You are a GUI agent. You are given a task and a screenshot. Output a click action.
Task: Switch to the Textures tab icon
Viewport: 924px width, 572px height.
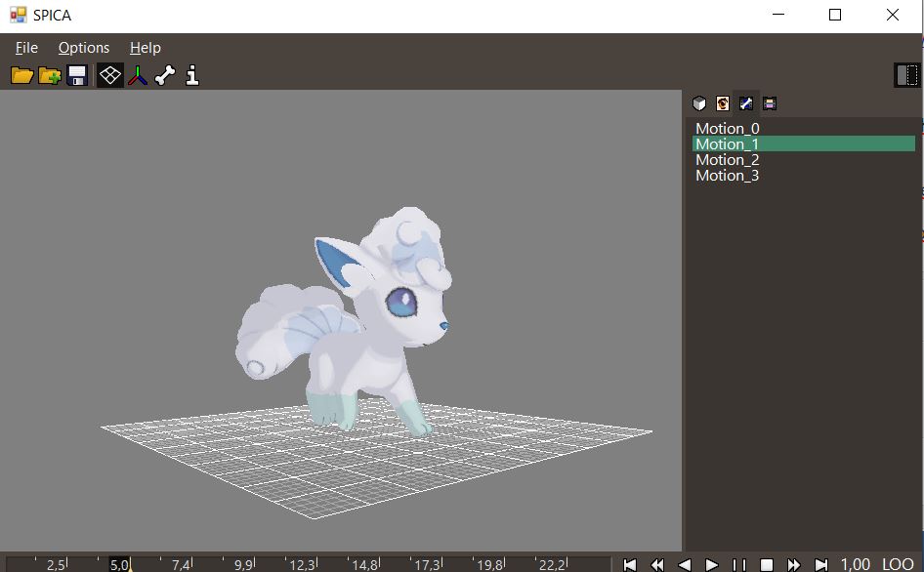(723, 103)
